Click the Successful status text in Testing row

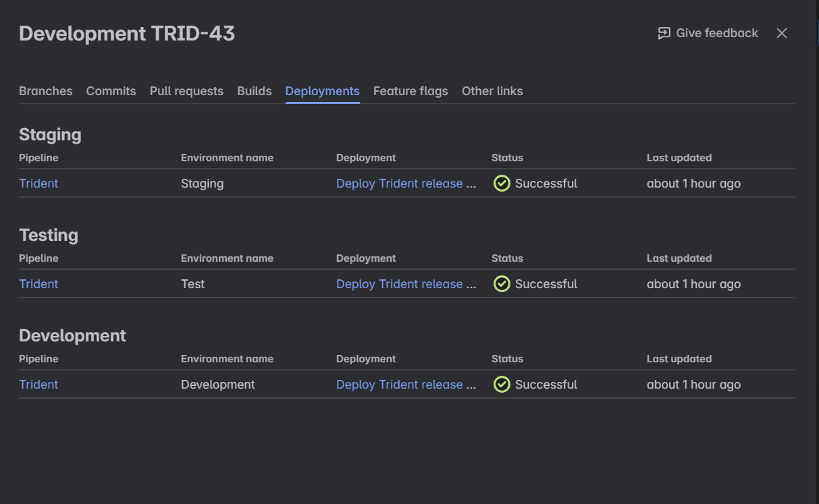pyautogui.click(x=546, y=283)
